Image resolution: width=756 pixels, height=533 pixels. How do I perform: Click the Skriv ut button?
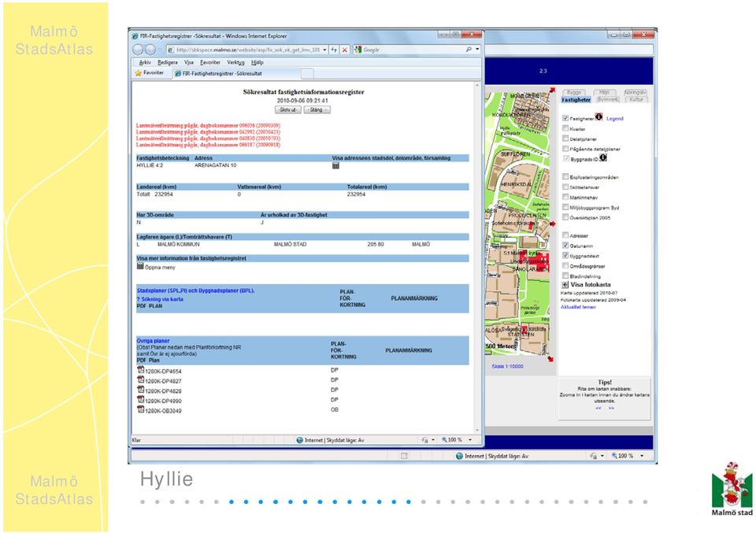pos(288,110)
